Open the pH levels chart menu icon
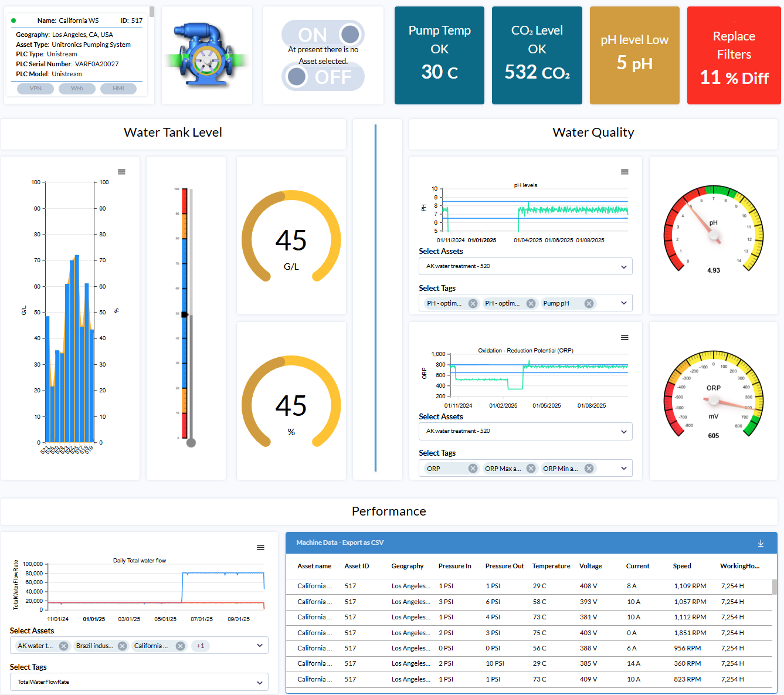This screenshot has width=784, height=695. coord(625,172)
